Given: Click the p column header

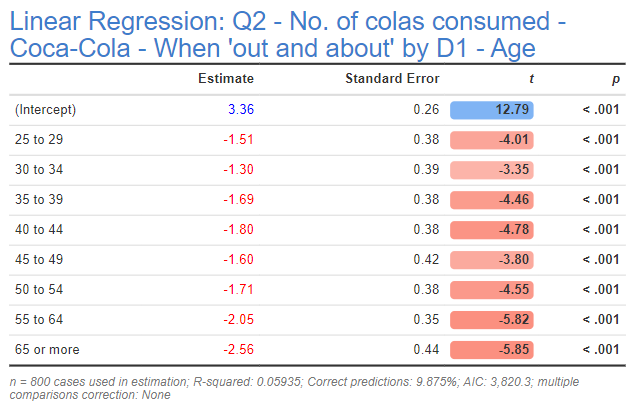Looking at the screenshot, I should coord(616,79).
